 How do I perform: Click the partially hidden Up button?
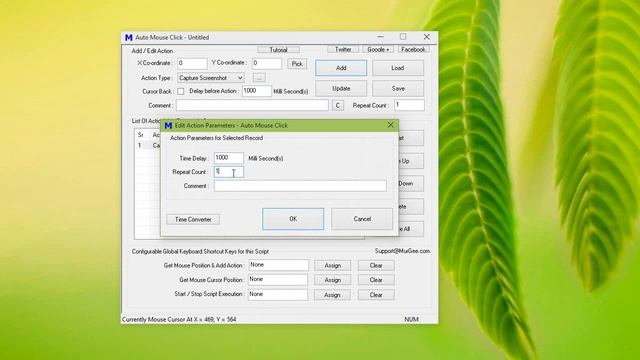click(411, 161)
